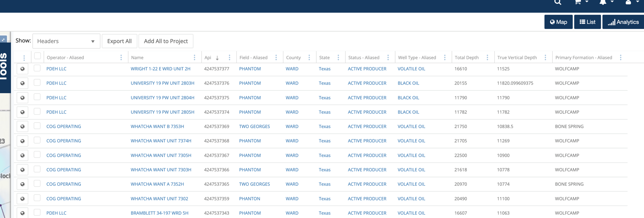Check the box for UNIVERSITY 19 PW UNIT 2803H
644x218 pixels.
click(x=37, y=83)
